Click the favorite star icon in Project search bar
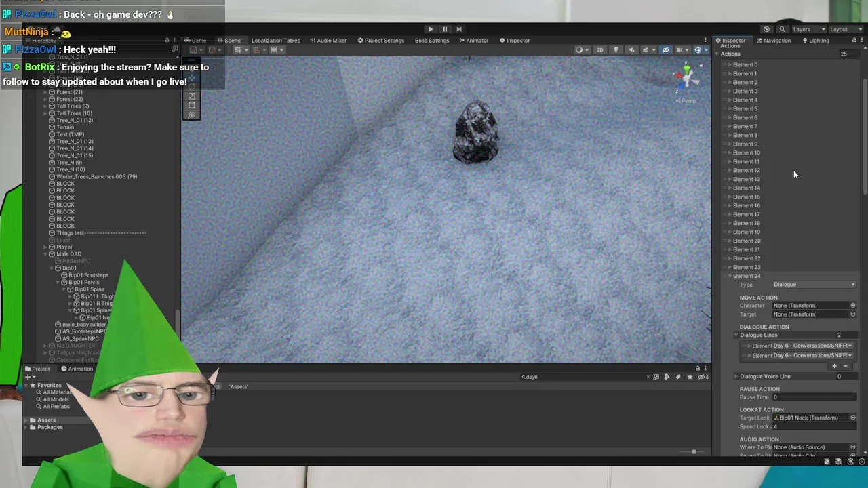Viewport: 868px width, 488px height. (x=690, y=377)
